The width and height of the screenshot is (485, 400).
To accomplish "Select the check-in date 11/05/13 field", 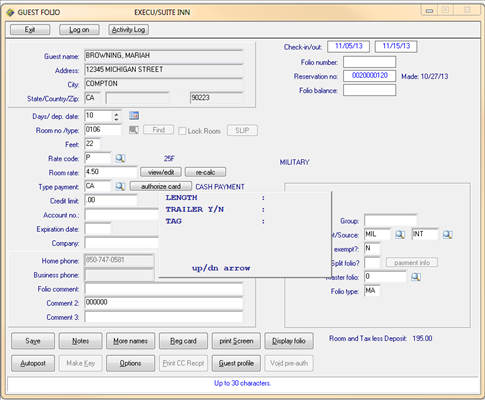I will pos(348,46).
